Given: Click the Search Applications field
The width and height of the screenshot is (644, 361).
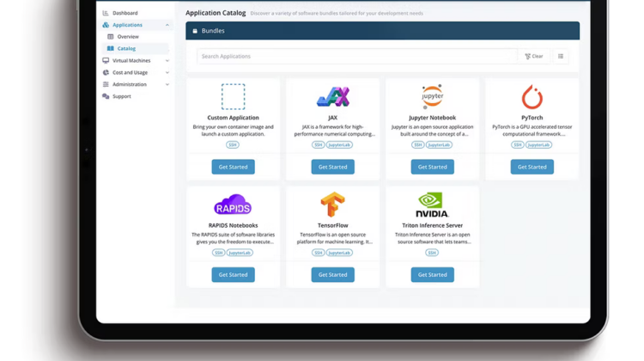Looking at the screenshot, I should 356,57.
